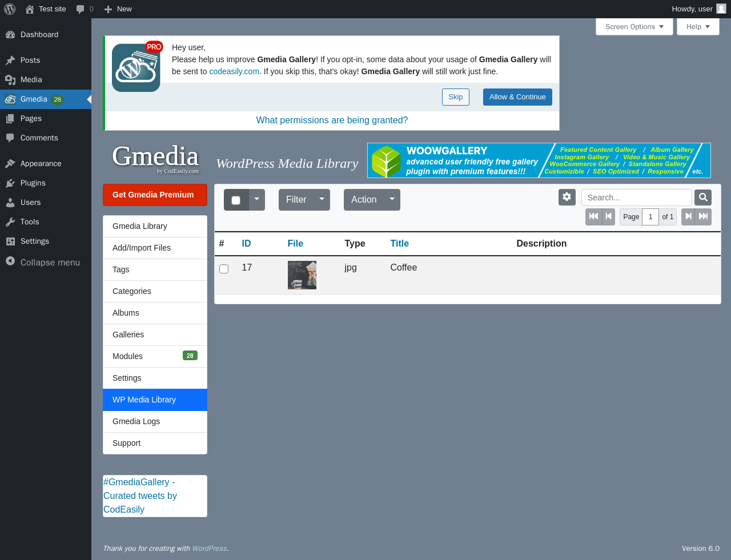Click the Tools wrench icon
Screen dimensions: 731x560
pyautogui.click(x=10, y=222)
